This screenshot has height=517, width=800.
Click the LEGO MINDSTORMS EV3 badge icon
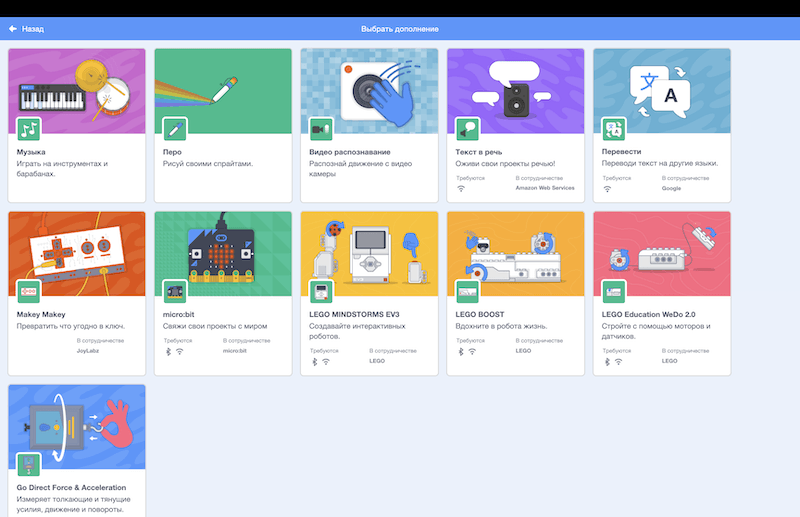321,292
